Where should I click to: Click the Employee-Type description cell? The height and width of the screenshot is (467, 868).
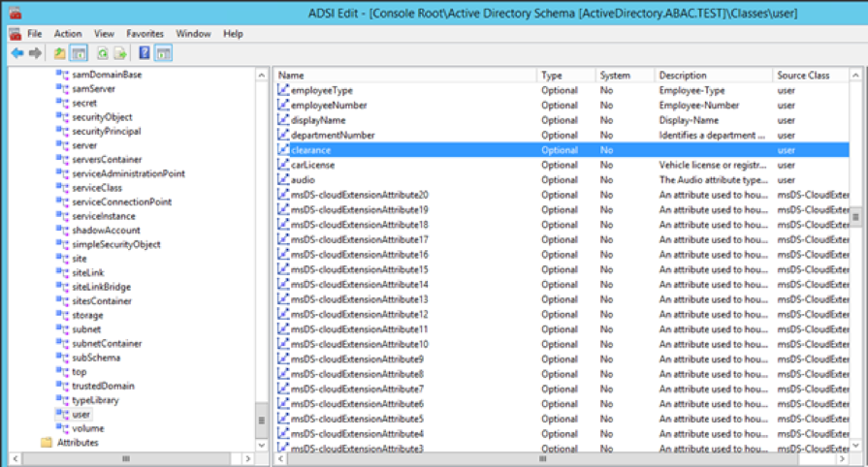pyautogui.click(x=691, y=90)
